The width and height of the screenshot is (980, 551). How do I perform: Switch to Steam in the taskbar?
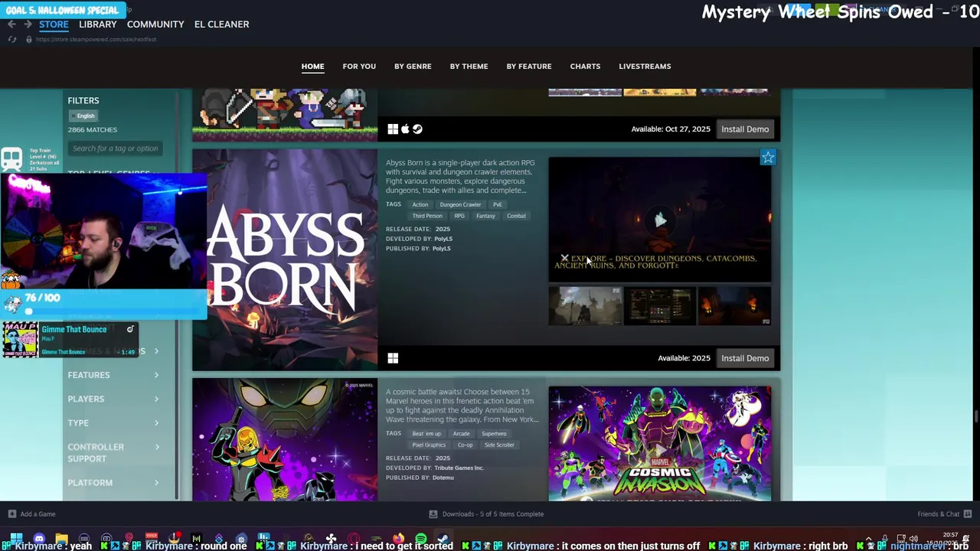pyautogui.click(x=443, y=539)
